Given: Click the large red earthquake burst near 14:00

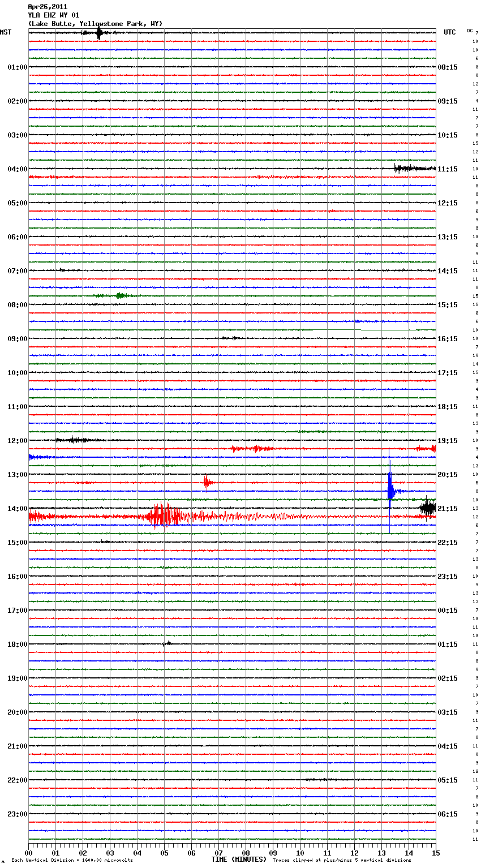Looking at the screenshot, I should (164, 515).
